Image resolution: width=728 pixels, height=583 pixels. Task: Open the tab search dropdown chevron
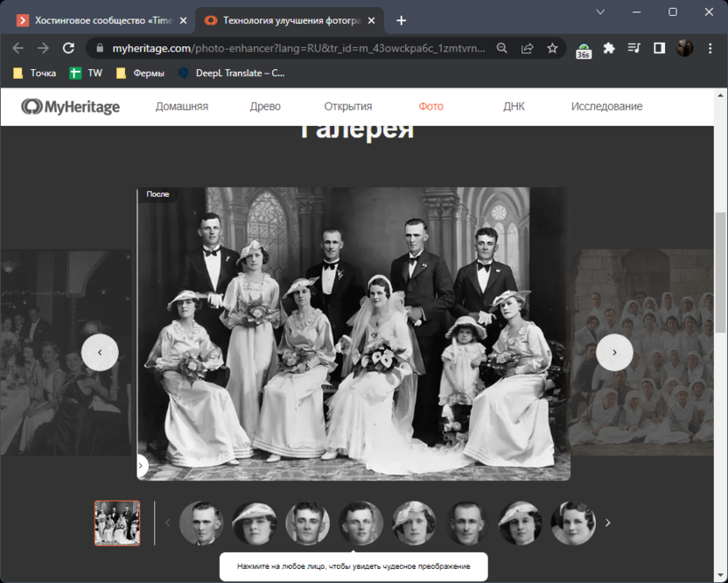pyautogui.click(x=600, y=12)
